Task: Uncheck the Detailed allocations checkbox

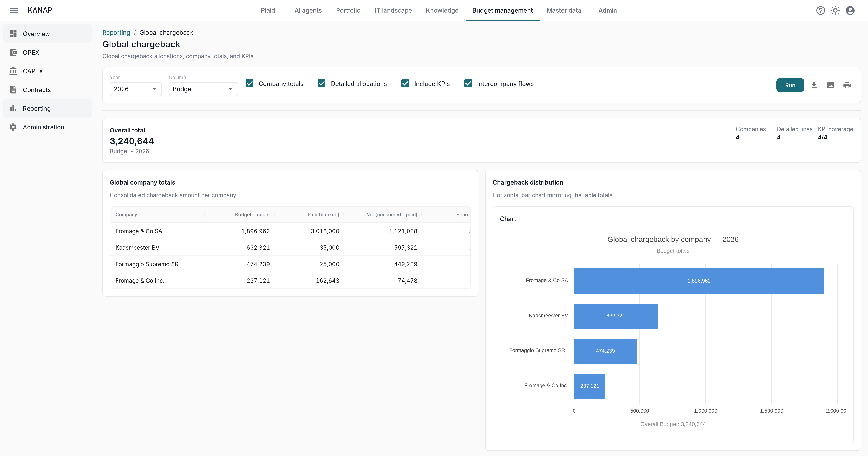Action: pos(321,83)
